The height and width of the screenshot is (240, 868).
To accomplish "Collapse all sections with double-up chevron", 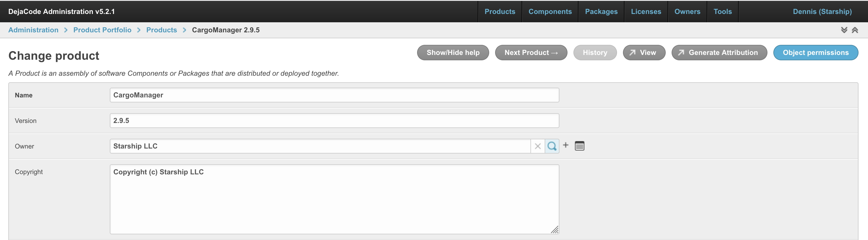I will click(855, 30).
